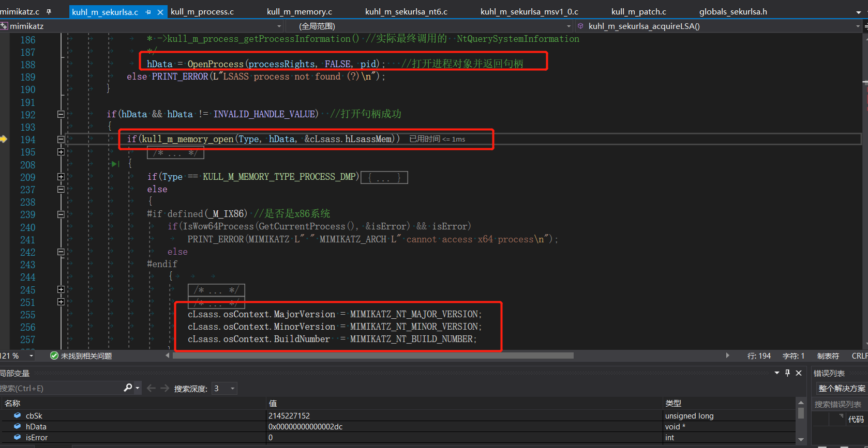Toggle auto-hide pin on locals panel
This screenshot has width=868, height=448.
point(787,373)
